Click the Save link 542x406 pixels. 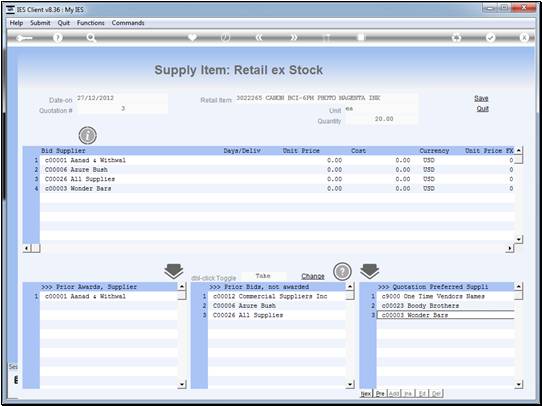point(481,98)
